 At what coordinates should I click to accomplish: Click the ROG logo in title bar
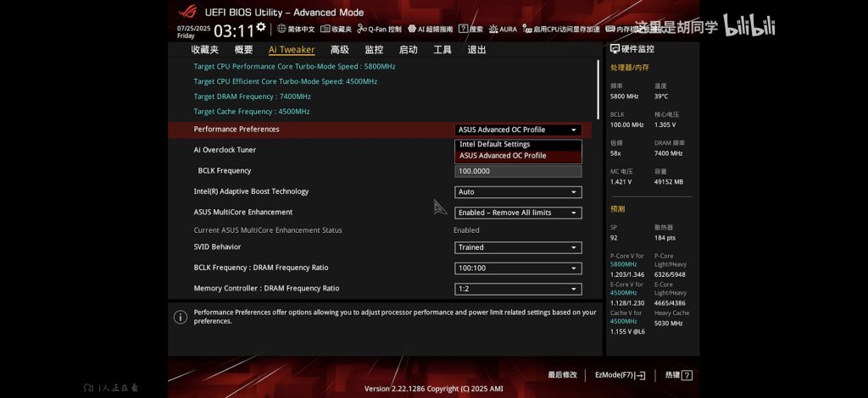pos(187,12)
